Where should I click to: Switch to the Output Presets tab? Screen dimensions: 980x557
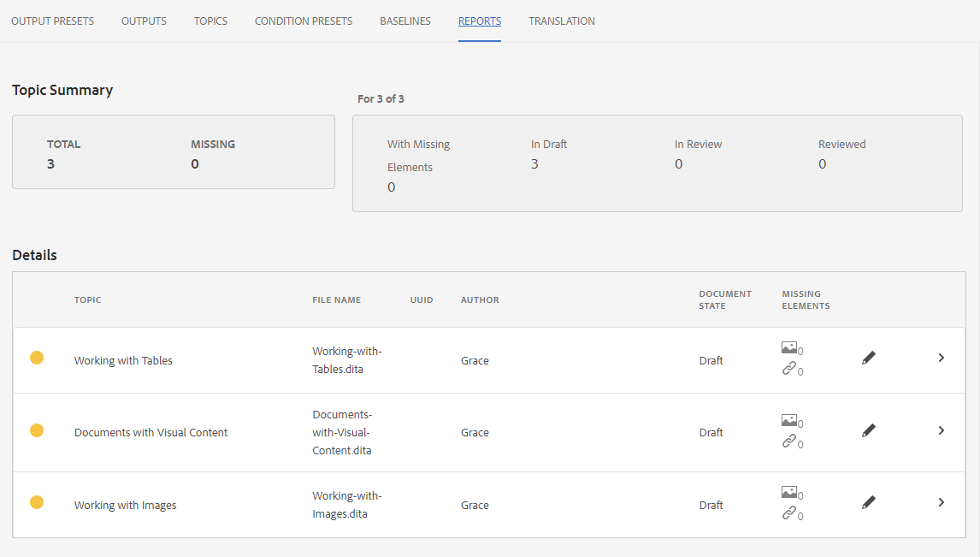[52, 21]
